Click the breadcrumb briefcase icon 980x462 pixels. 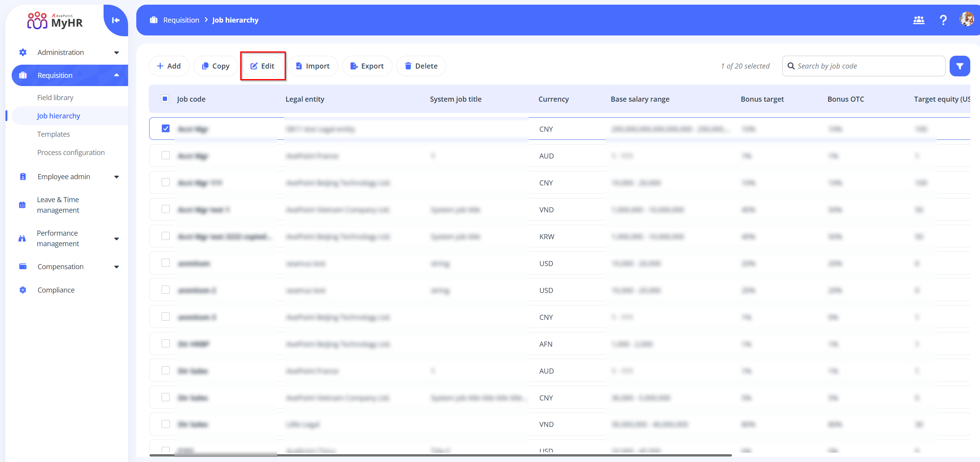[x=154, y=20]
